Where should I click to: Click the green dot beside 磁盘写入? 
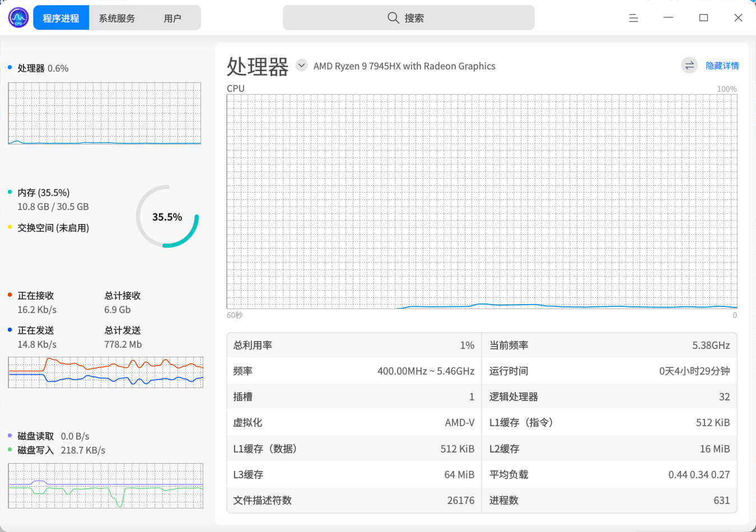click(x=10, y=450)
